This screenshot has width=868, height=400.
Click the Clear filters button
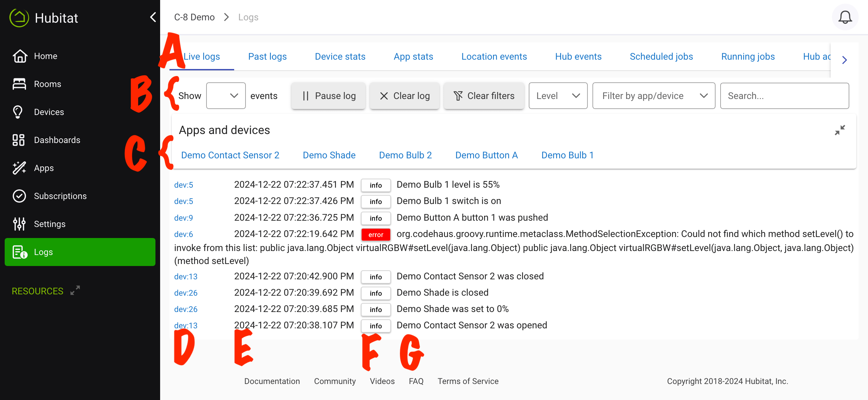[484, 96]
